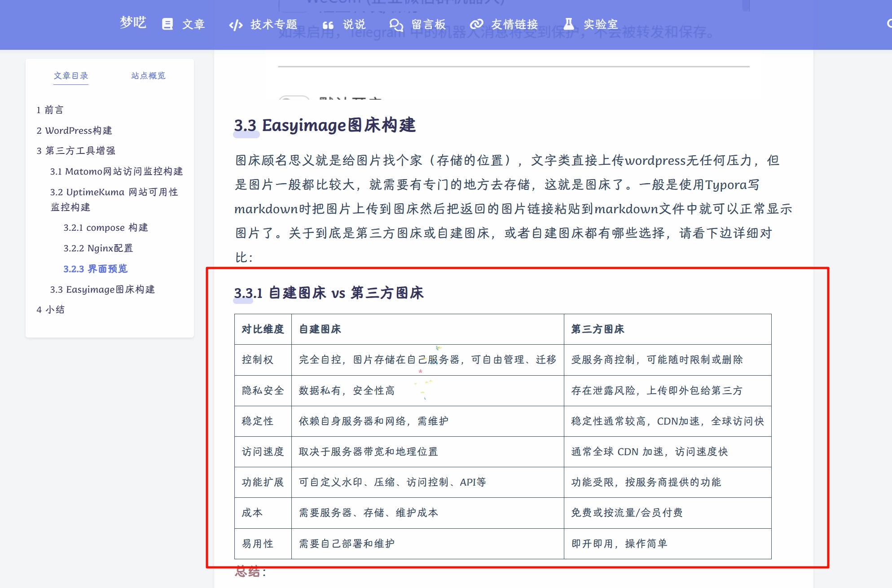Click the 留言板 chat bubbles icon
The image size is (892, 588).
396,25
